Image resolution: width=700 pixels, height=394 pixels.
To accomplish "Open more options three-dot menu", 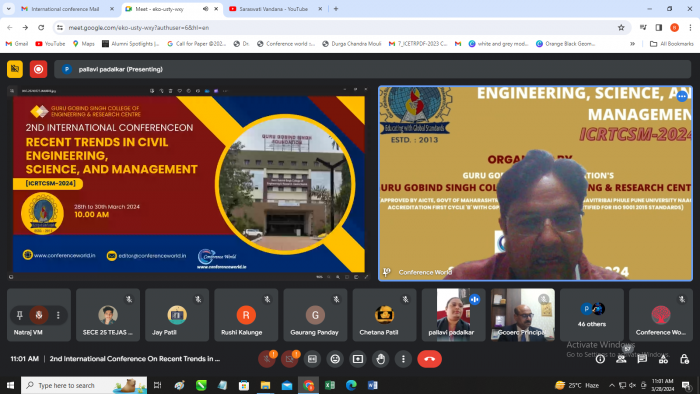I will coord(403,359).
